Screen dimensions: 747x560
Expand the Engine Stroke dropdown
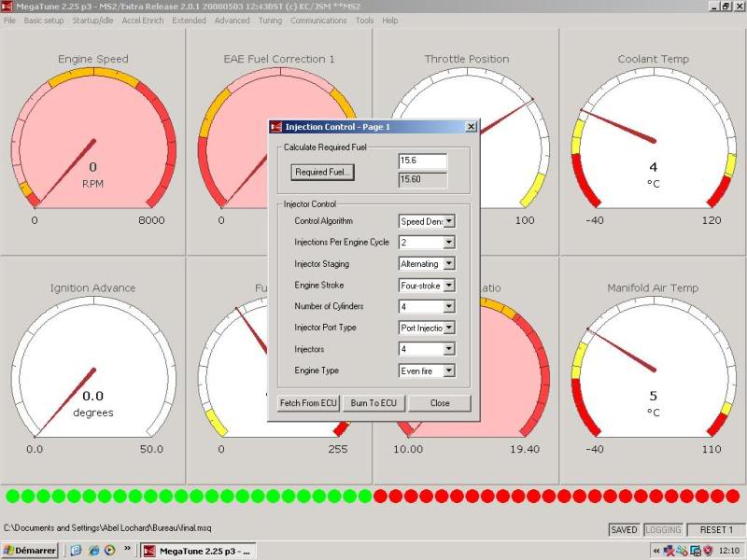(449, 286)
